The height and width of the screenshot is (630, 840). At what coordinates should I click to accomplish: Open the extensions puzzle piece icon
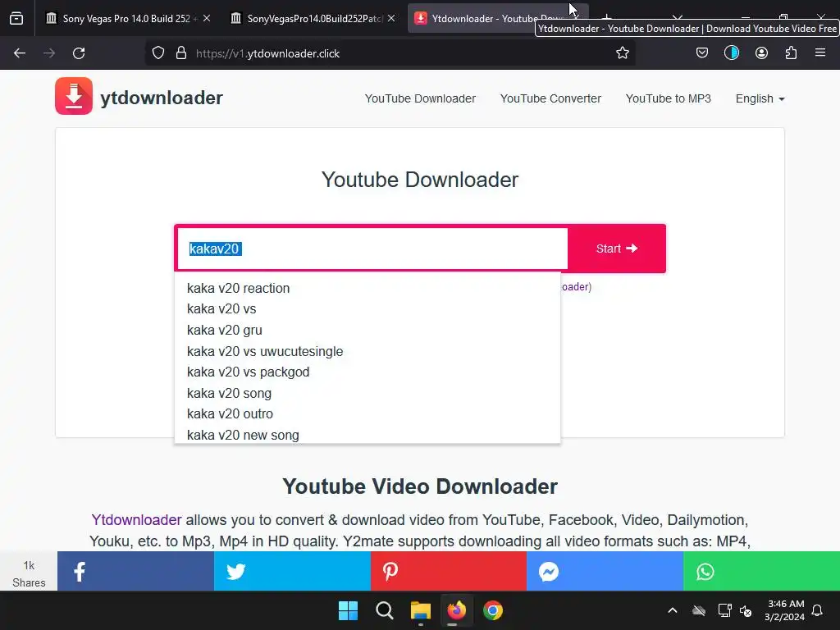coord(791,53)
